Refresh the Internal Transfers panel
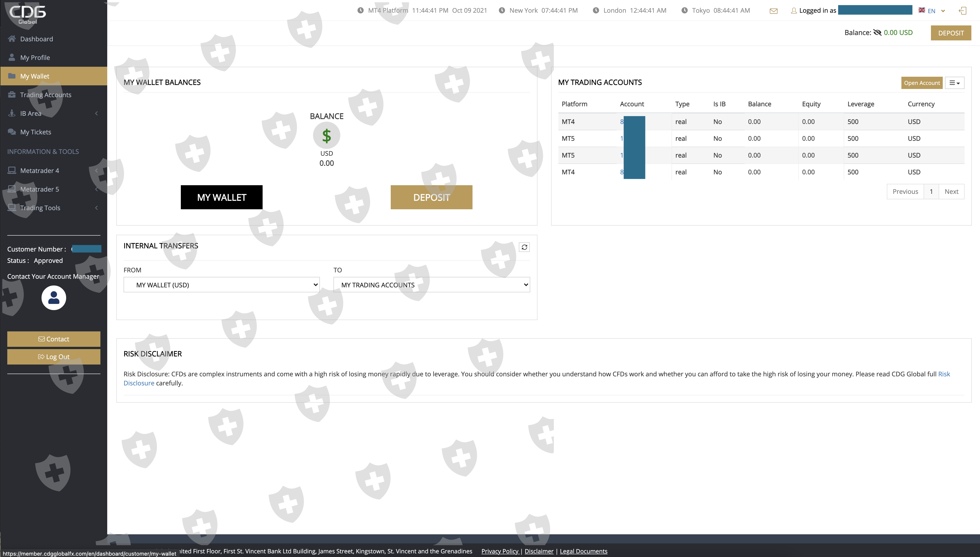This screenshot has width=980, height=557. (524, 247)
